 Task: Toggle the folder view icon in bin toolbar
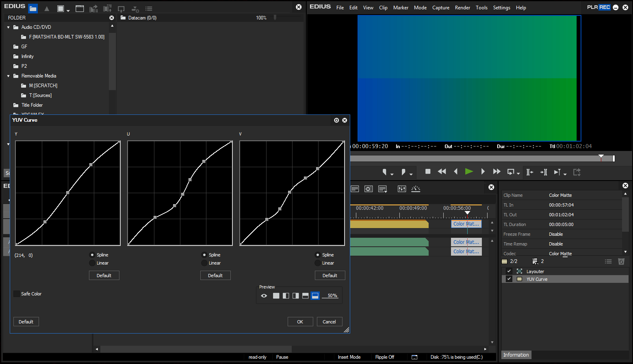coord(33,9)
